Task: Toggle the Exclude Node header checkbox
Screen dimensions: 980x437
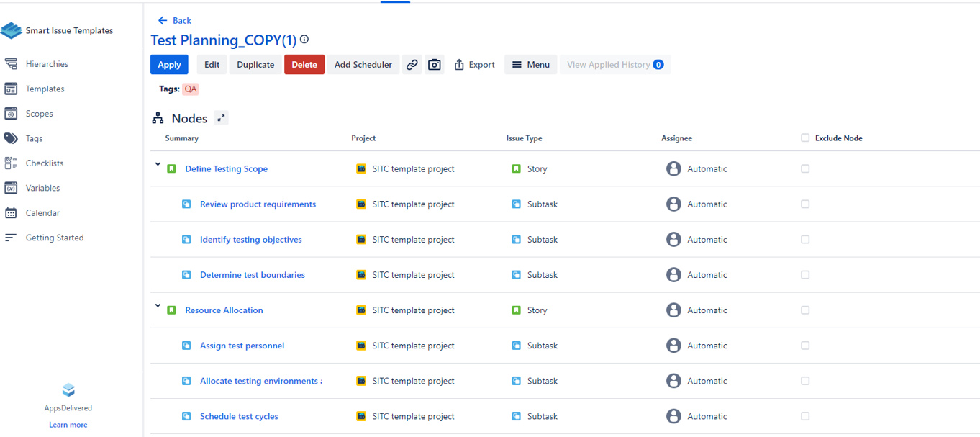Action: [805, 138]
